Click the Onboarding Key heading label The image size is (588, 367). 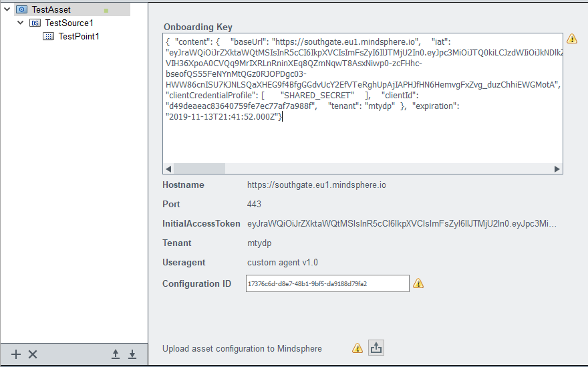pyautogui.click(x=198, y=27)
